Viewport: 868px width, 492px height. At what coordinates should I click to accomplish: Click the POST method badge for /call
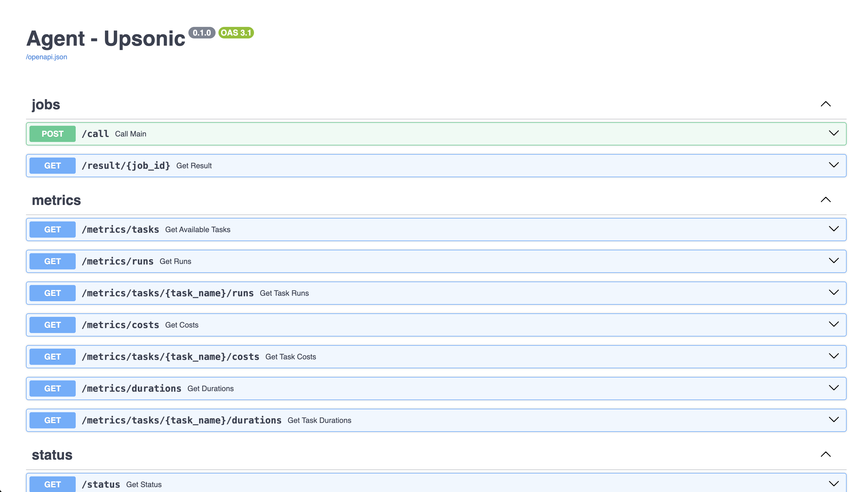coord(52,134)
